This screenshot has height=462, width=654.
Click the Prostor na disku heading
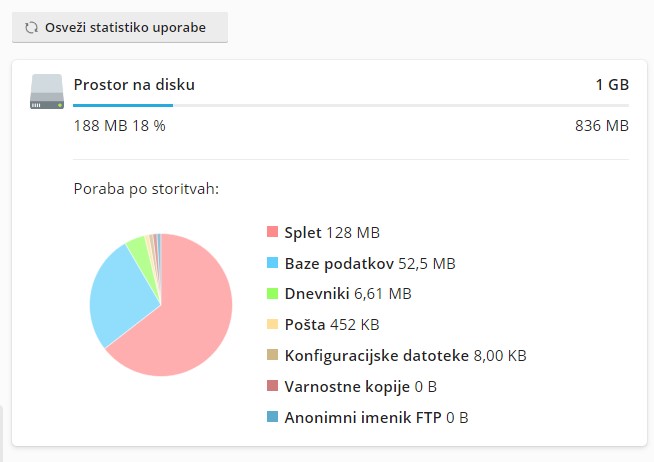click(x=134, y=85)
